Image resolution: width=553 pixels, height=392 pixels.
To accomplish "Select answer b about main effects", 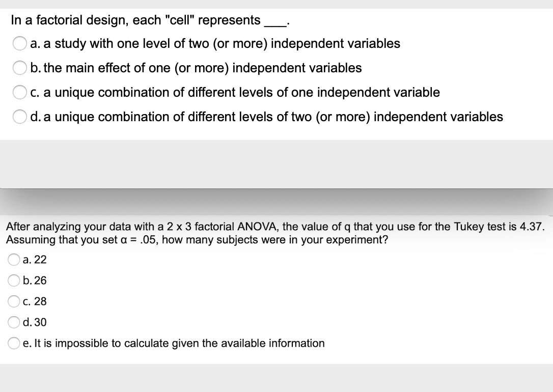I will click(19, 68).
